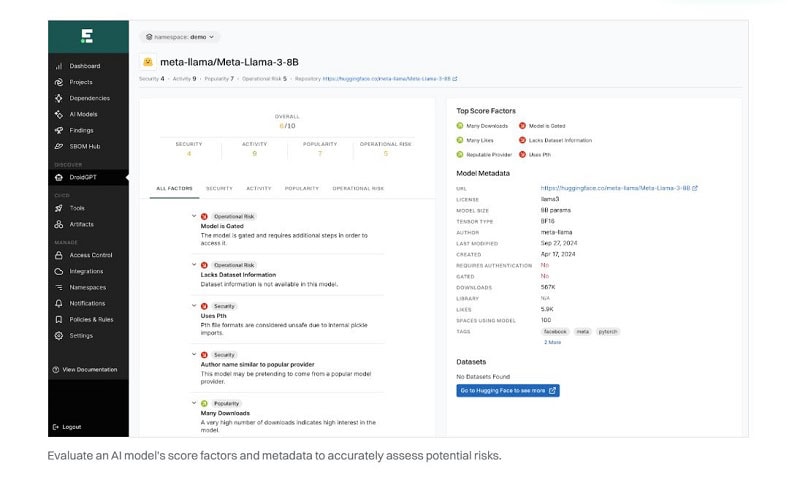Click Operational Risk badge on Model is Gated
Screen dimensions: 800x496
[234, 216]
